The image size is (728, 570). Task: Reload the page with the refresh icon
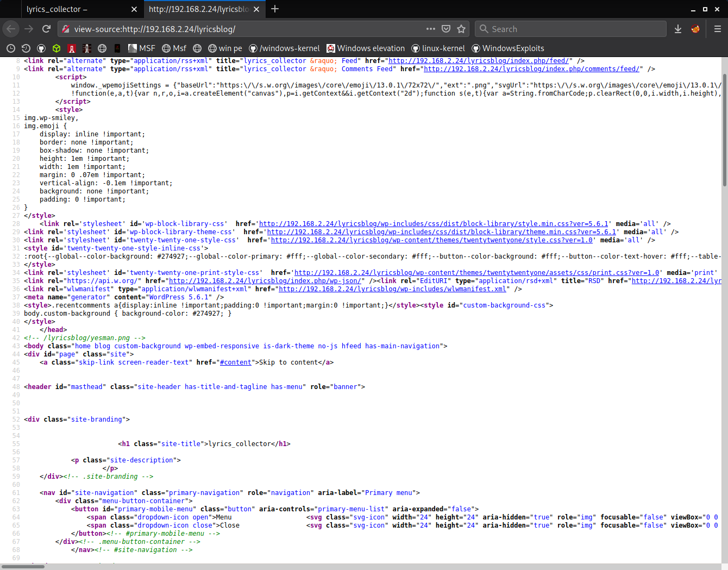pyautogui.click(x=46, y=29)
